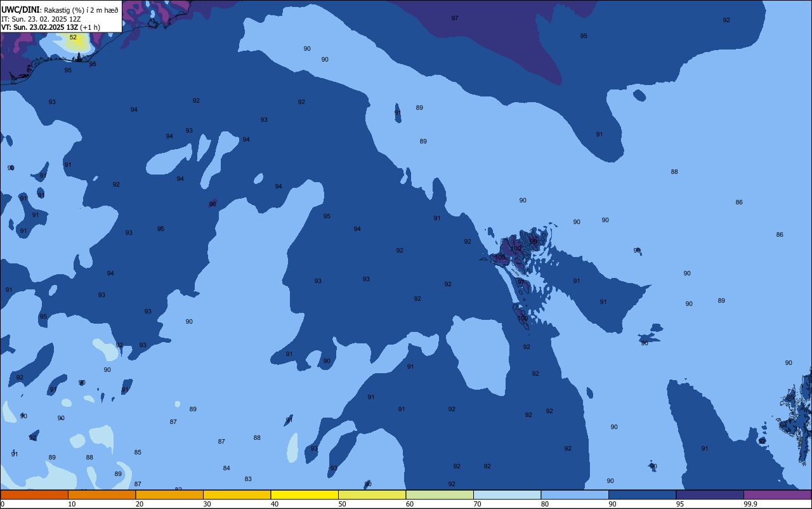Click the 20–30 amber legend swatch
812x509 pixels.
[169, 494]
